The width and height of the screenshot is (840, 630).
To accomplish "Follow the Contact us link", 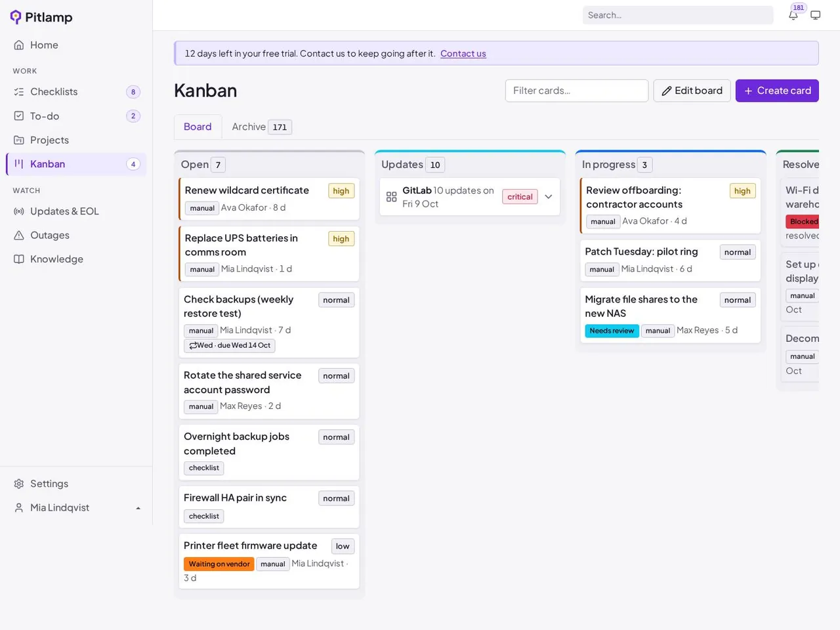I will 463,54.
